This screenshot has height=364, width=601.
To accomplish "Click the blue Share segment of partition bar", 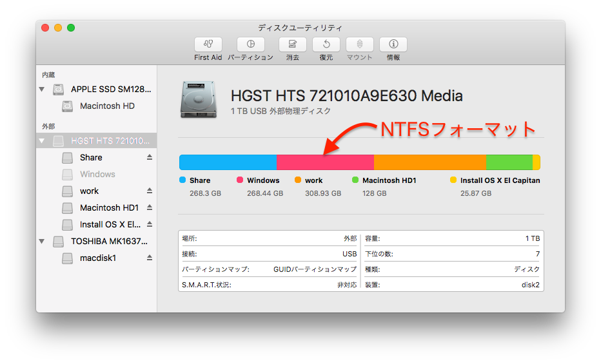I will pos(228,162).
